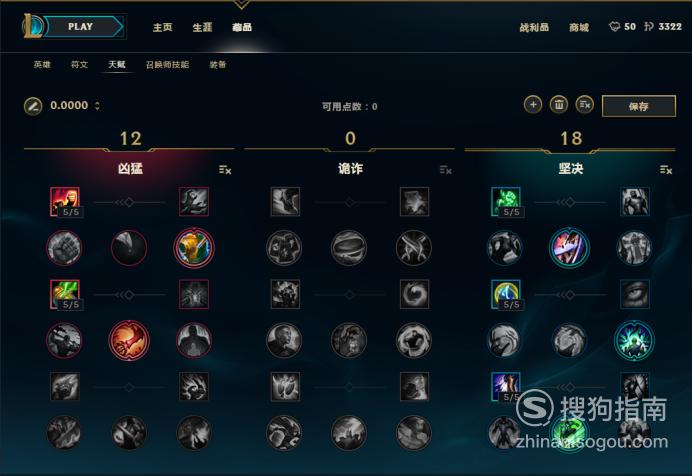This screenshot has height=476, width=692.
Task: Open the 召唤师技能 tab
Action: [x=167, y=65]
